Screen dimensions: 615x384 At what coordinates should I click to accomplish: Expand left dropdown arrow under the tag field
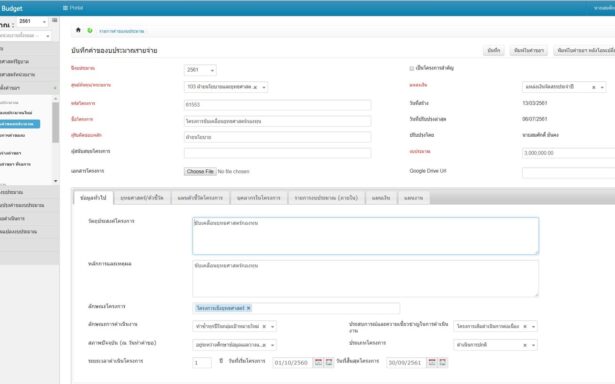pyautogui.click(x=272, y=326)
